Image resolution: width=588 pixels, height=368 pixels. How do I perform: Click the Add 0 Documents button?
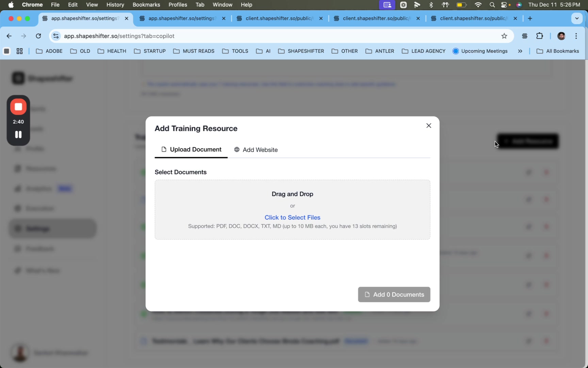coord(394,294)
